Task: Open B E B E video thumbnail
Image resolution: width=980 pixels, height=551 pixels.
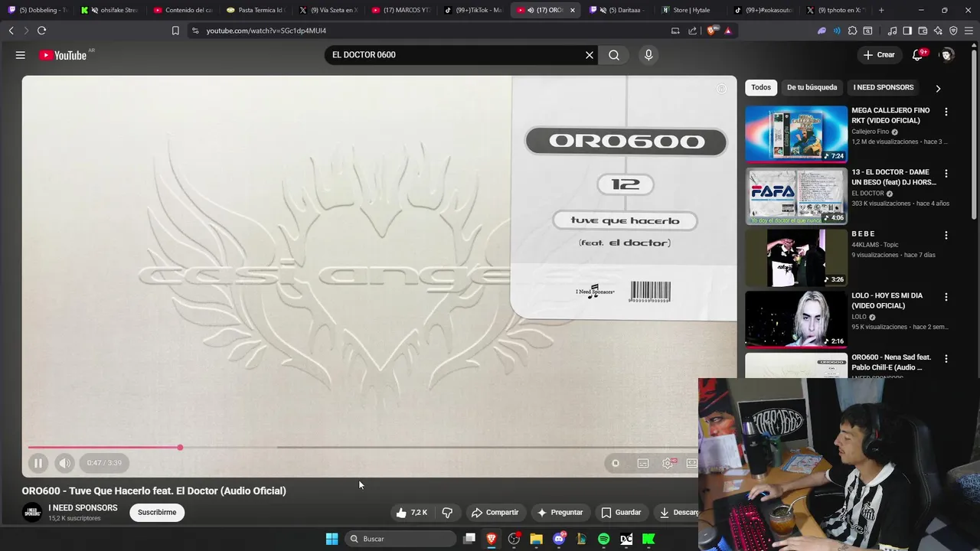Action: [796, 258]
